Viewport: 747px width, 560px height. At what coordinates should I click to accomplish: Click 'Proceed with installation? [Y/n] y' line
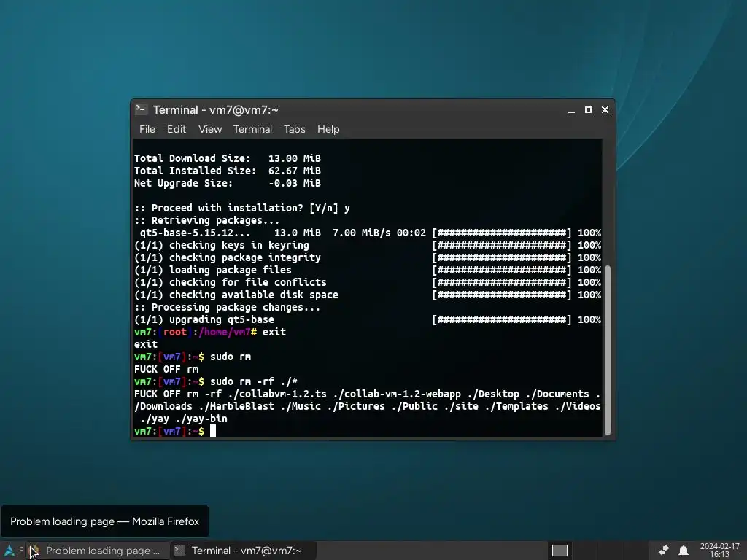242,208
